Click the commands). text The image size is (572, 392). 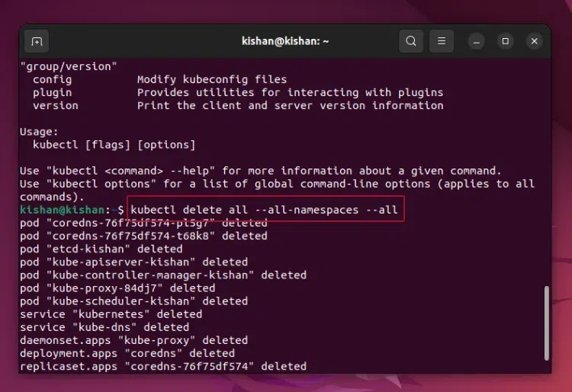(x=52, y=197)
